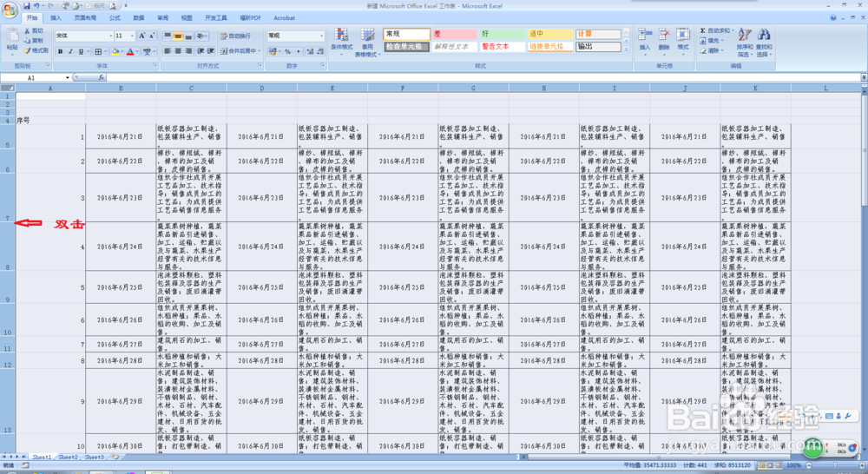Cut selection with 剪切
Image resolution: width=868 pixels, height=474 pixels.
click(x=33, y=31)
